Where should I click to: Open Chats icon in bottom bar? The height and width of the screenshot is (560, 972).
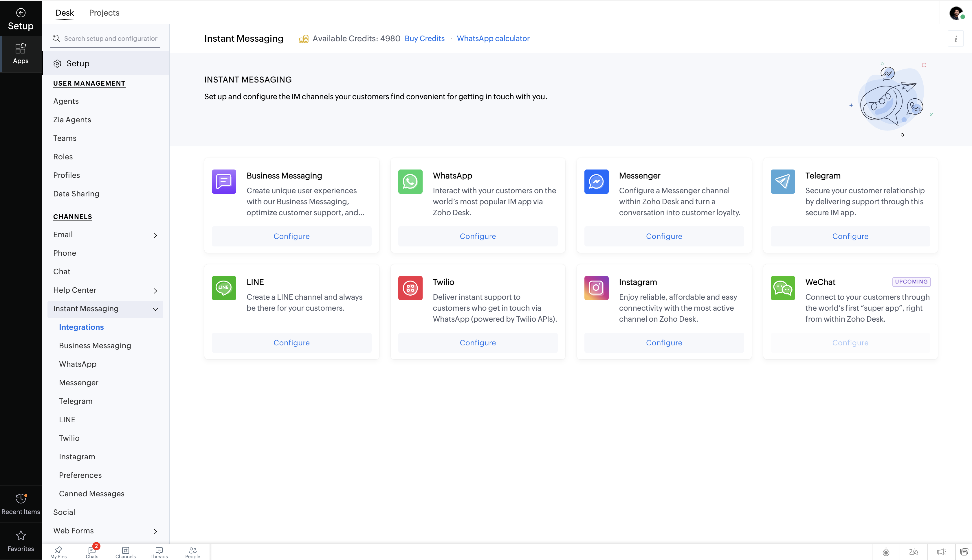[x=92, y=552]
